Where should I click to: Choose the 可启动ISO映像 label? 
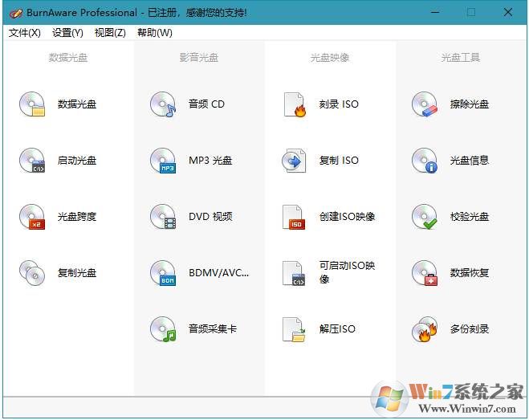coord(347,272)
